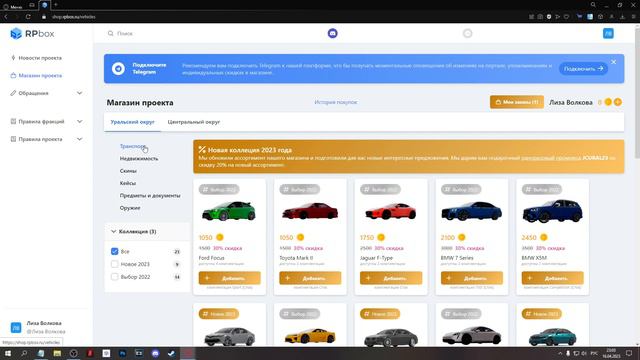Add Ford Focus to cart
The height and width of the screenshot is (360, 640).
coord(229,278)
